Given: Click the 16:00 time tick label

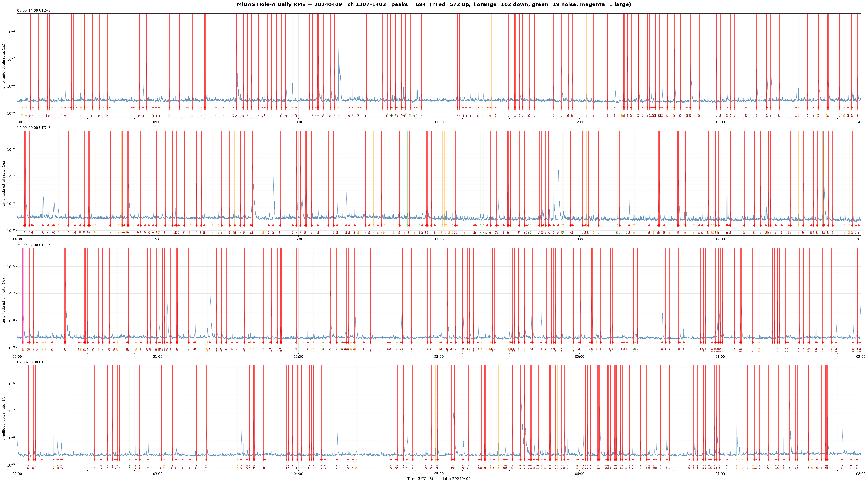Looking at the screenshot, I should pyautogui.click(x=298, y=239).
